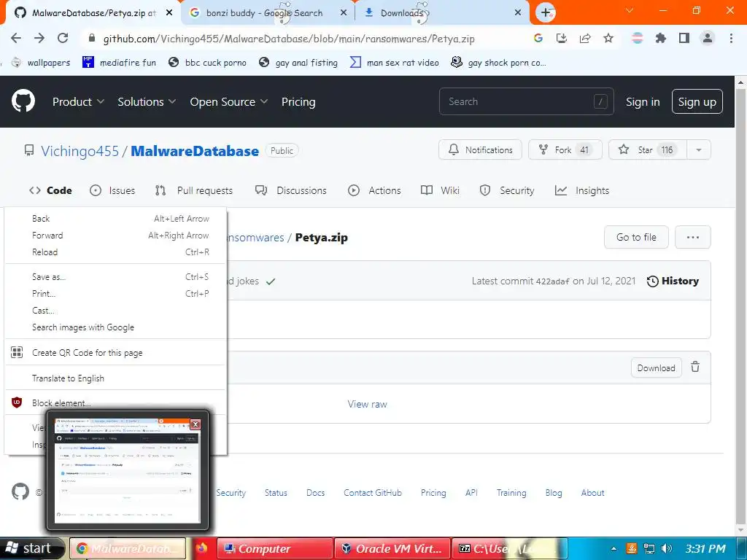The height and width of the screenshot is (560, 747).
Task: Click the address bar URL
Action: click(x=289, y=39)
